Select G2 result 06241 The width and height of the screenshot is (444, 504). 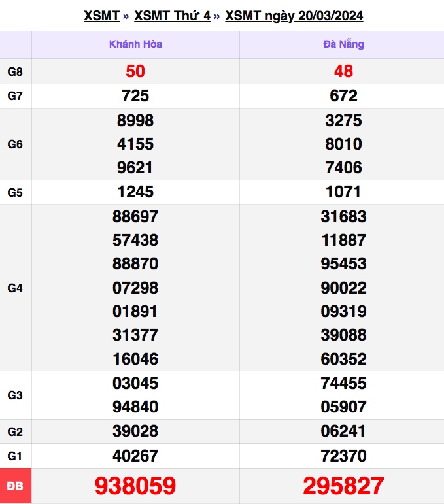[343, 431]
